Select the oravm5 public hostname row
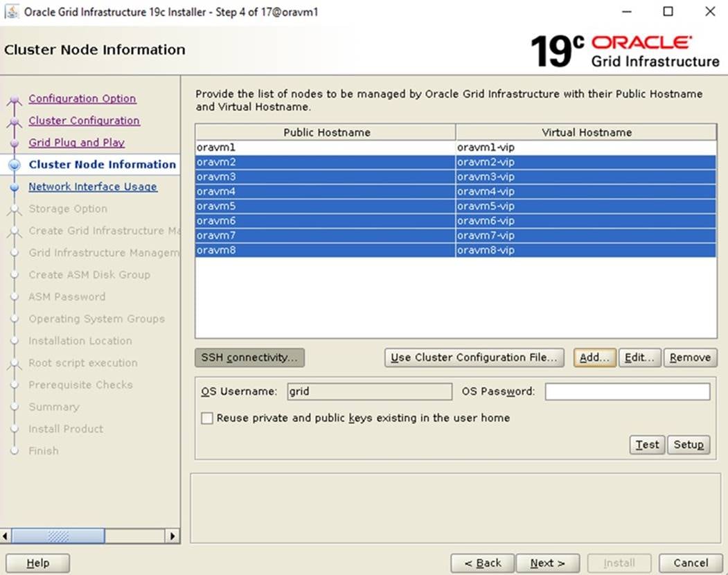Viewport: 728px width, 575px height. coord(326,206)
